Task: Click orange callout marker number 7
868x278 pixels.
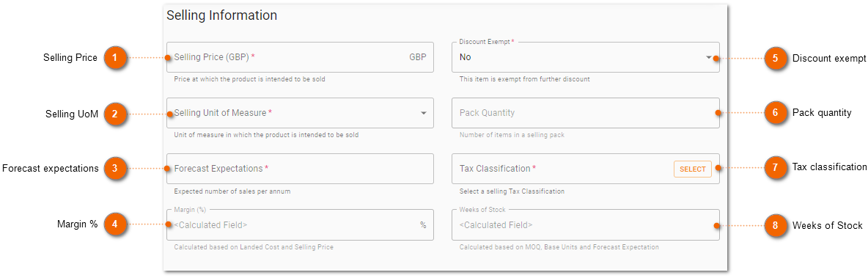Action: click(x=775, y=167)
